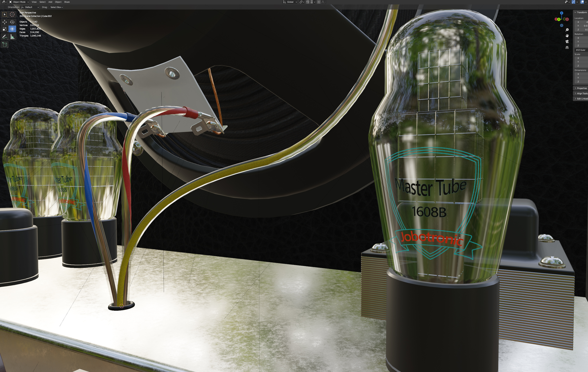The height and width of the screenshot is (372, 588).
Task: Select the Rotate tool
Action: (12, 22)
